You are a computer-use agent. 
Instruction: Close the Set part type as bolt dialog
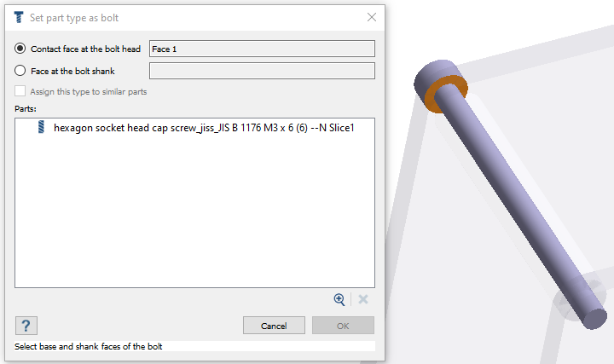[372, 17]
